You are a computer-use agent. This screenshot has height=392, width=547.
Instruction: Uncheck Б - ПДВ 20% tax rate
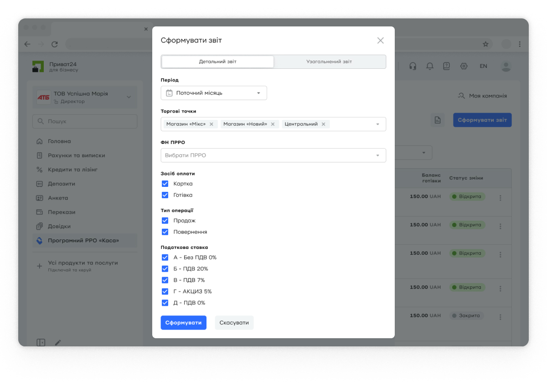point(165,269)
